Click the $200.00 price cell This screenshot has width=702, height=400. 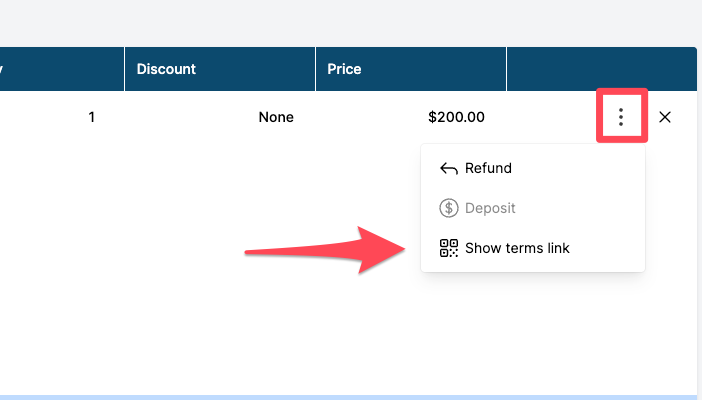(456, 117)
